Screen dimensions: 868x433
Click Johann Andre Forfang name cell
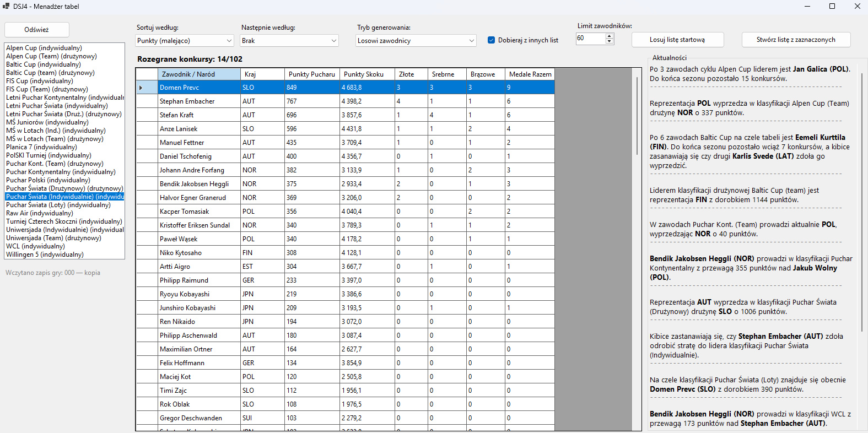pos(199,170)
